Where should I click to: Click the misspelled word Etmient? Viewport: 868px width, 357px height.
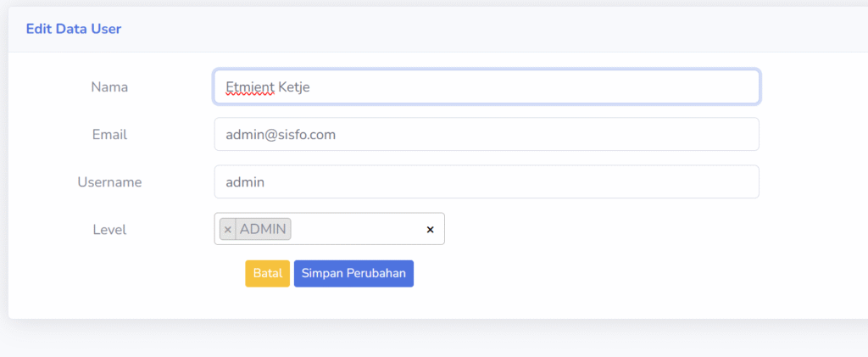coord(249,86)
